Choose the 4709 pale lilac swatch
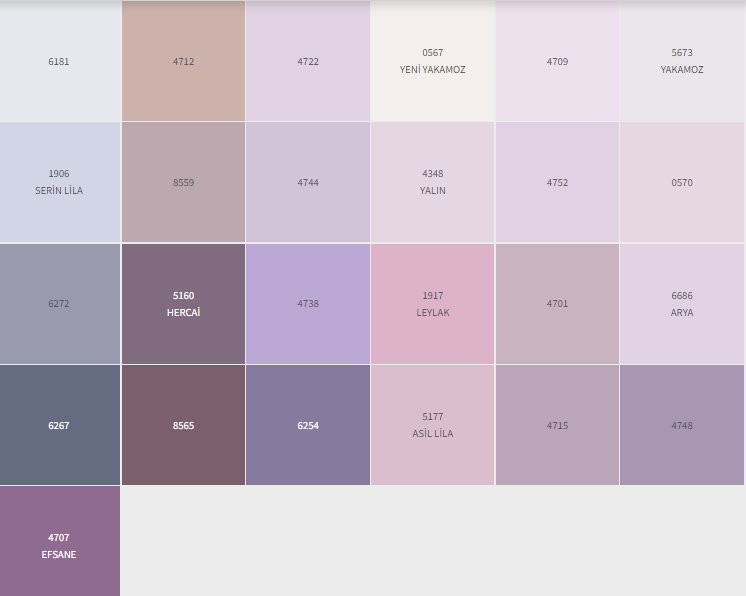The width and height of the screenshot is (746, 596). coord(557,61)
